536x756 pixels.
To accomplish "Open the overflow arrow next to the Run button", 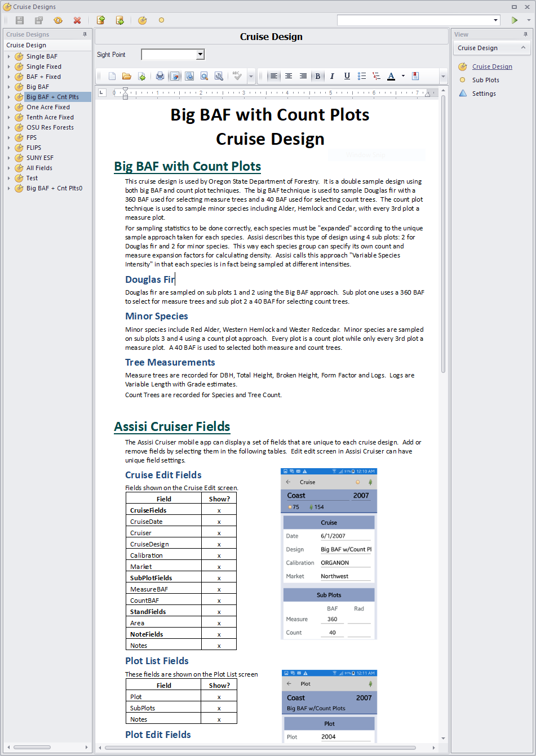I will [529, 20].
